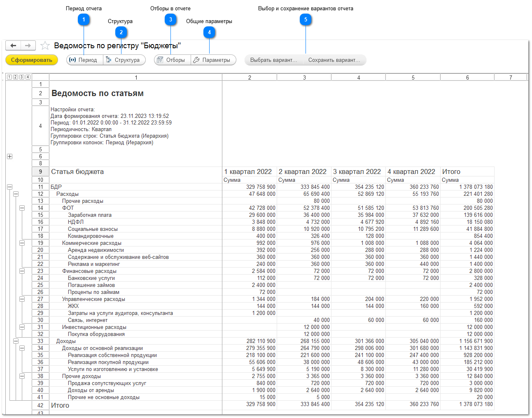The width and height of the screenshot is (532, 418).
Task: Select the Погашение займов row label
Action: [91, 285]
